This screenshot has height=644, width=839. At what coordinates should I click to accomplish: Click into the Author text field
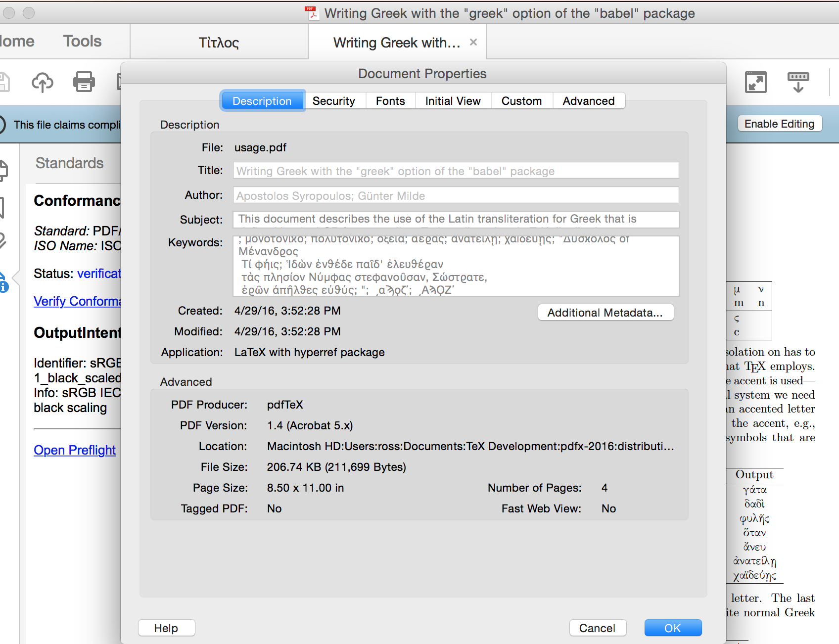click(x=455, y=195)
